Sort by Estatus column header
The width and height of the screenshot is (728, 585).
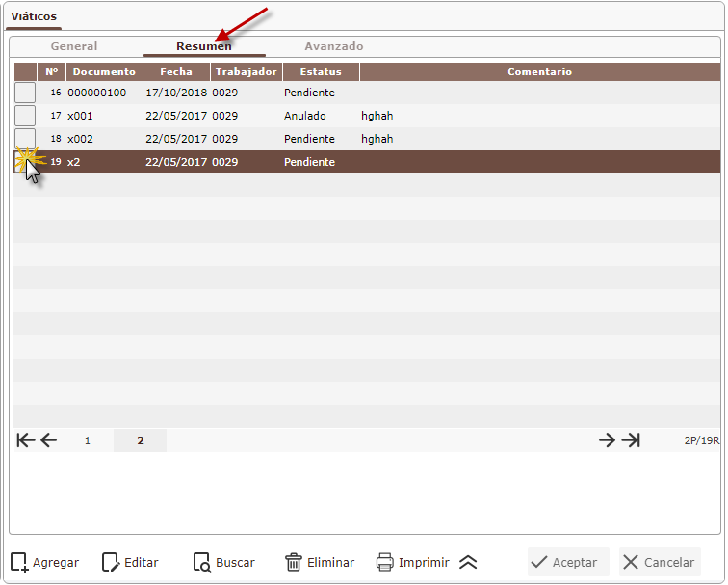click(321, 72)
